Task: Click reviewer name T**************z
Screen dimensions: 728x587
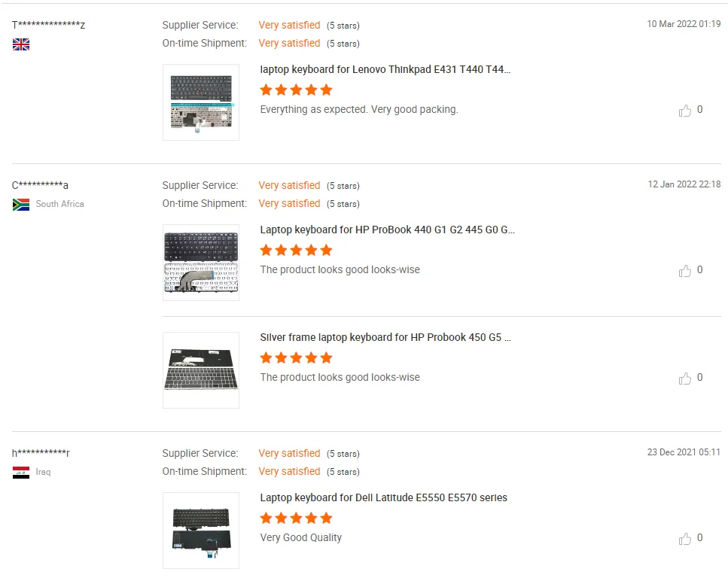Action: [x=49, y=25]
